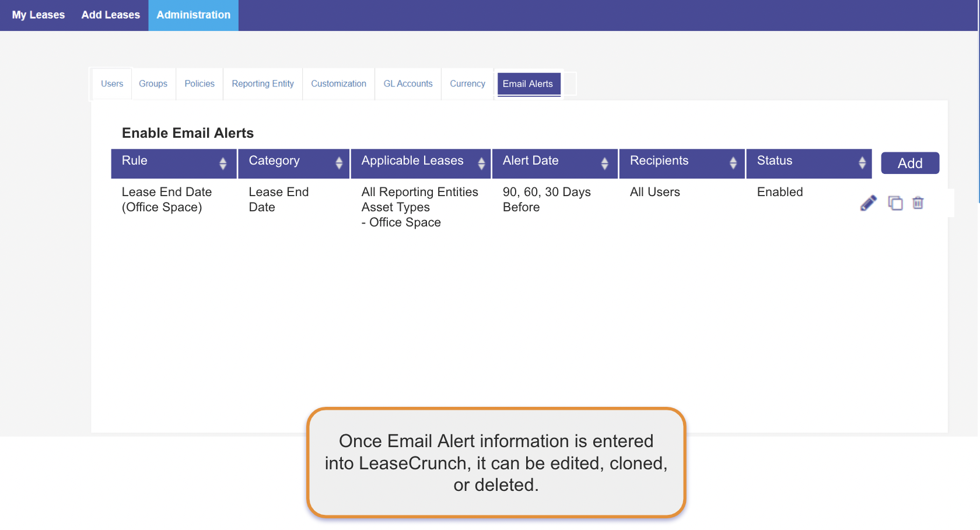The height and width of the screenshot is (530, 980).
Task: Select the Administration navigation item
Action: click(x=194, y=15)
